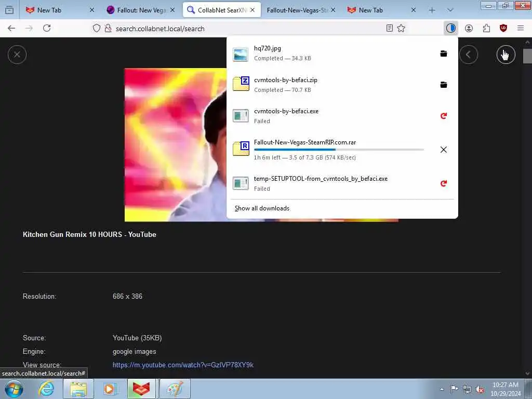Show hidden tray icons arrow
The image size is (532, 399).
point(442,389)
